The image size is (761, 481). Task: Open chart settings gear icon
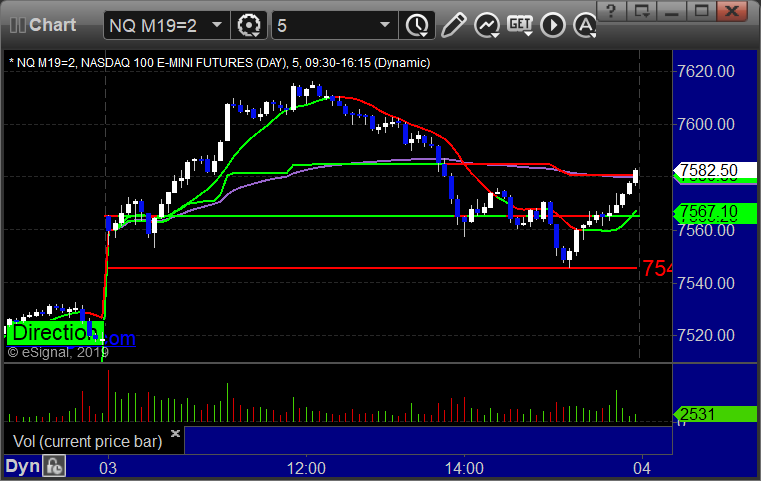click(x=248, y=25)
